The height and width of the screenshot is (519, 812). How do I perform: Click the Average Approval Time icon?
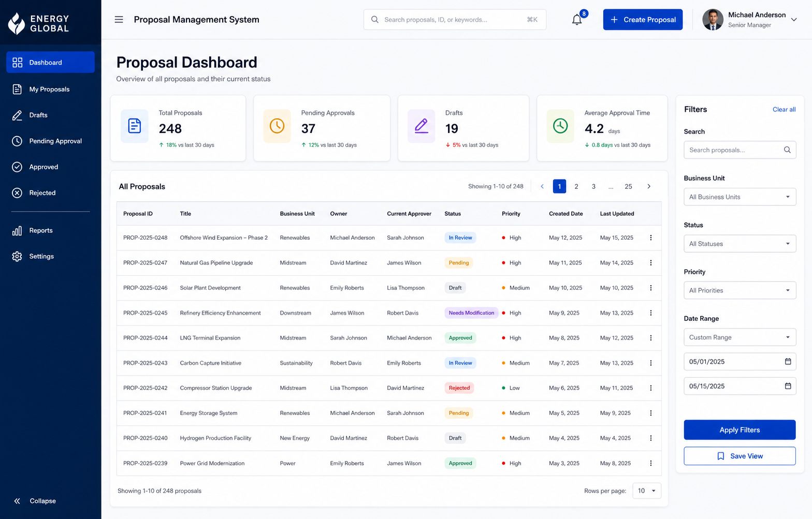tap(560, 126)
